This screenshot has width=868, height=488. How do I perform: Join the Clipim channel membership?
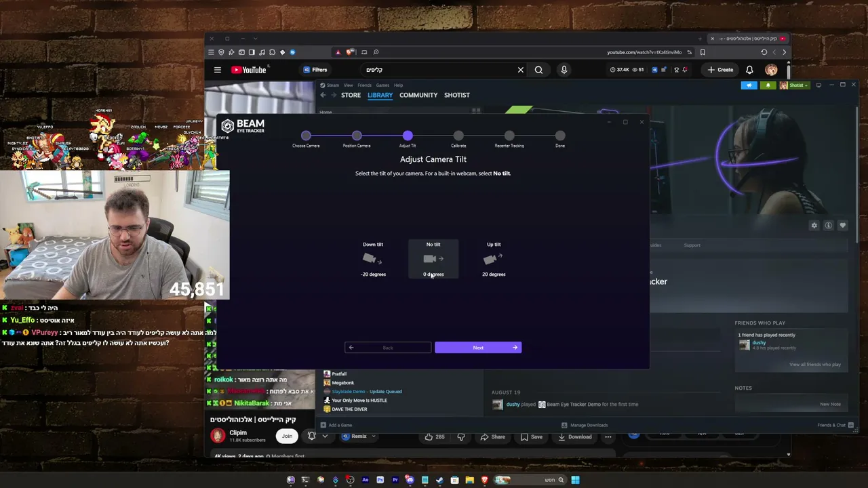(x=288, y=436)
